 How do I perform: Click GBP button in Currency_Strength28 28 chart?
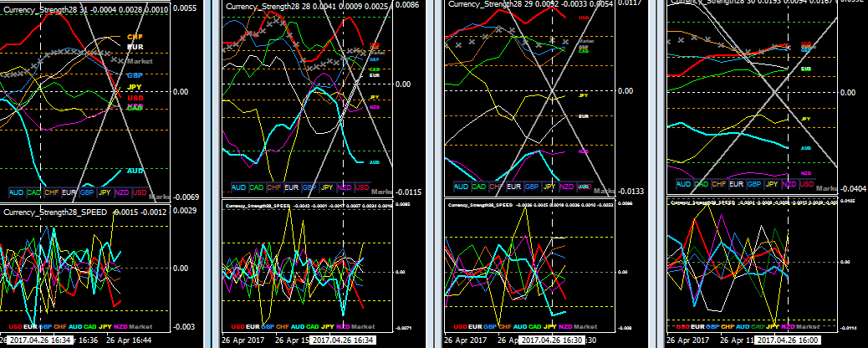310,188
